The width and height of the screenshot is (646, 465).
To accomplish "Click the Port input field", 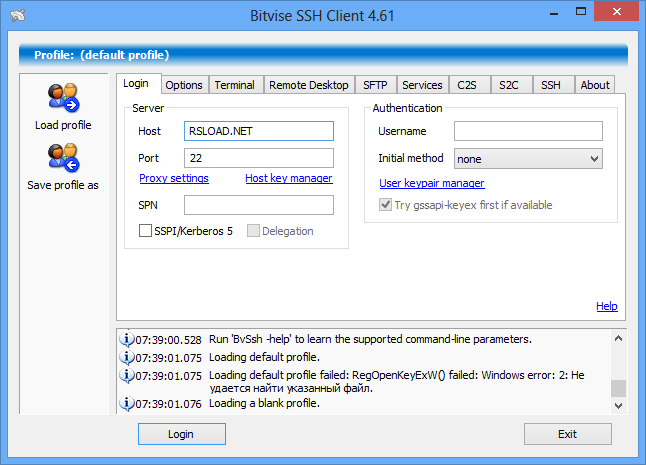I will (259, 158).
